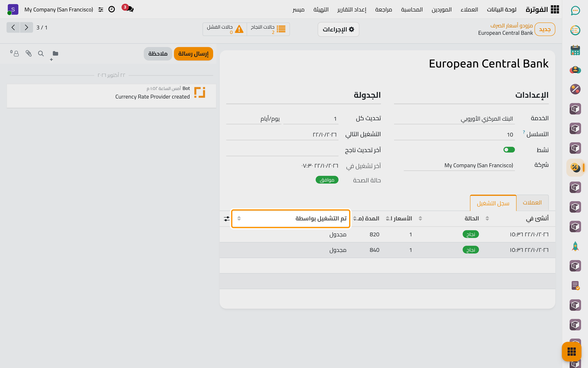Open the حالات النجاح stat button
This screenshot has width=588, height=368.
(268, 29)
